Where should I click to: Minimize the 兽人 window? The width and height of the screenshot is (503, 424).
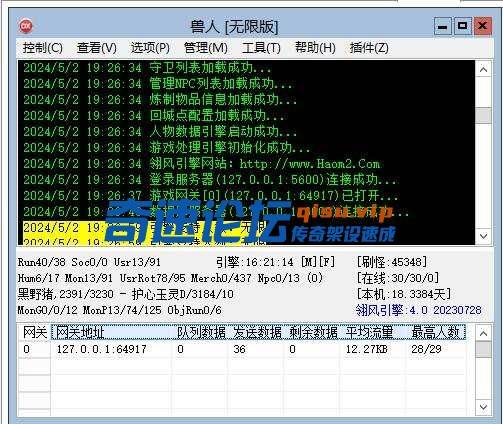click(443, 26)
